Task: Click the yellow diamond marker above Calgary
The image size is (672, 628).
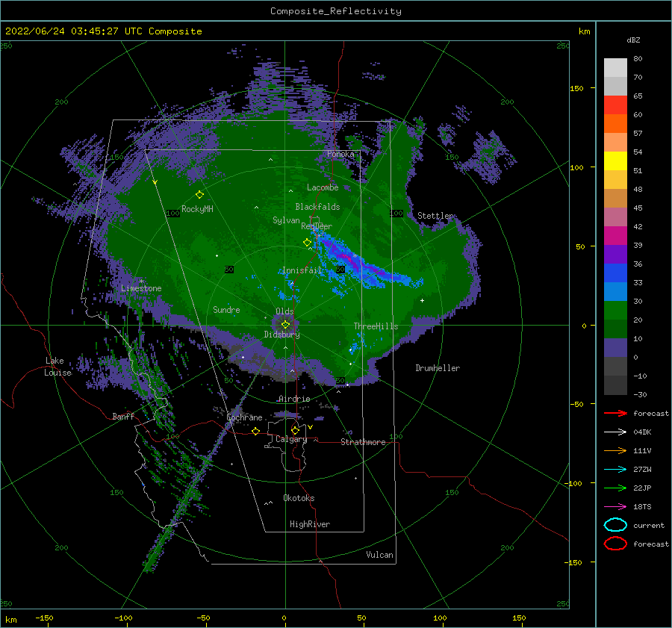Action: point(295,430)
